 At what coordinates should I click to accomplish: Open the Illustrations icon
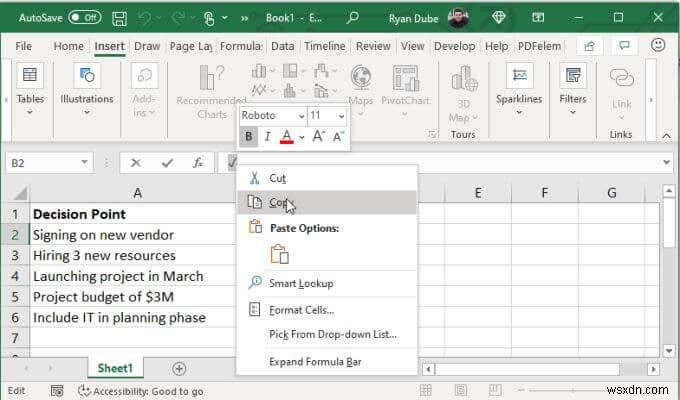coord(87,75)
